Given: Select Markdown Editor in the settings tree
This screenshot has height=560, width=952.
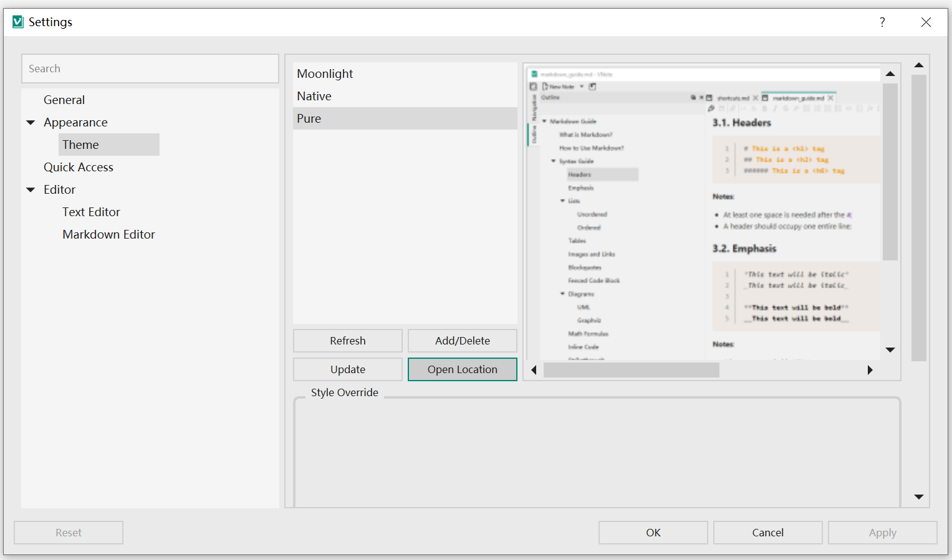Looking at the screenshot, I should point(108,234).
